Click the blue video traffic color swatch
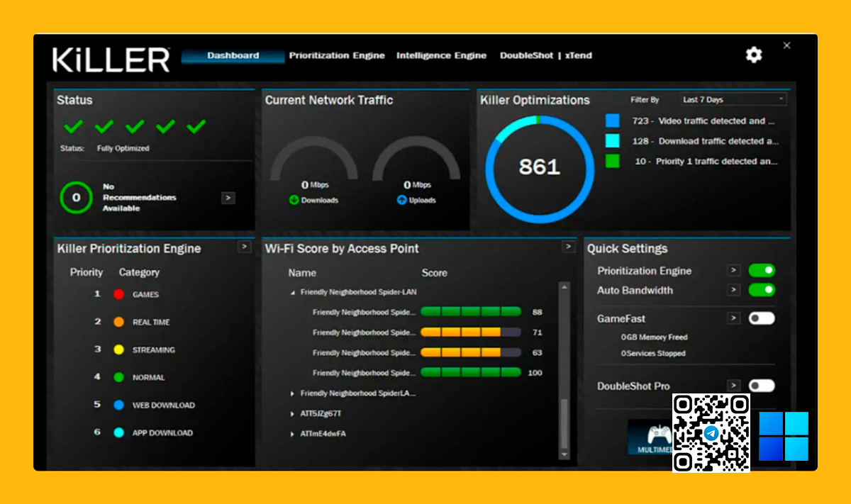Viewport: 851px width, 504px height. tap(613, 121)
